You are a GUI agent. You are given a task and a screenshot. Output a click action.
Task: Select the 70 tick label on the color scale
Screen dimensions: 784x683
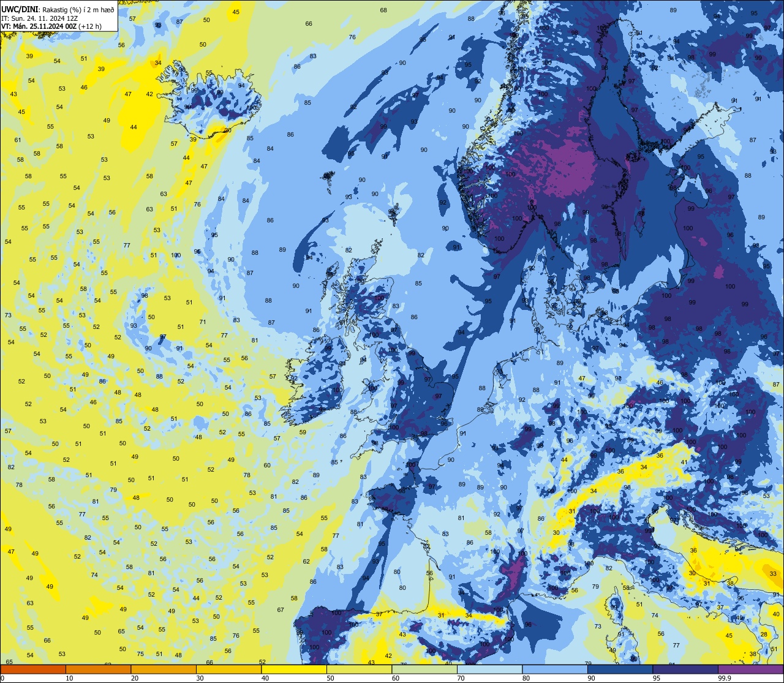tap(461, 678)
